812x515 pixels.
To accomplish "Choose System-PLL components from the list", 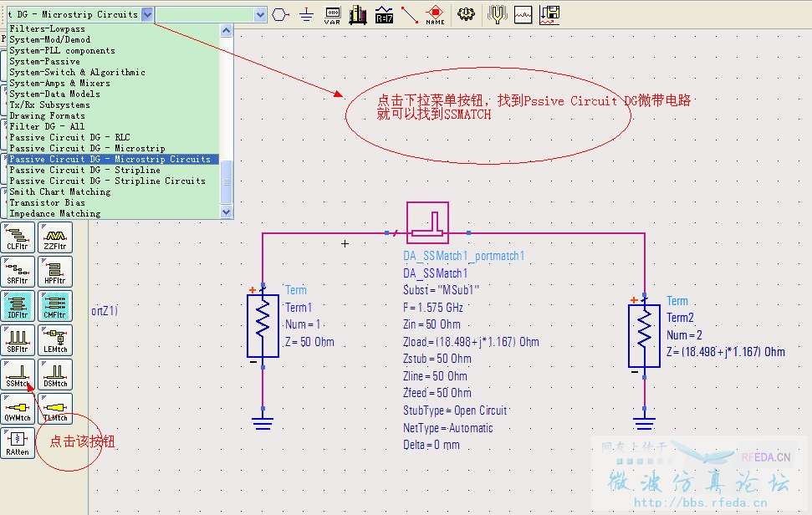I will click(x=113, y=51).
